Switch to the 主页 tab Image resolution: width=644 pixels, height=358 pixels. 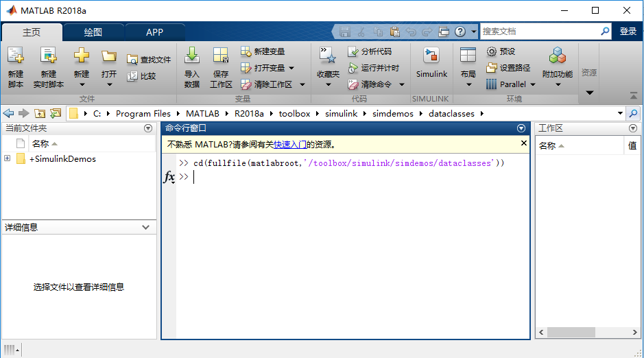[32, 32]
